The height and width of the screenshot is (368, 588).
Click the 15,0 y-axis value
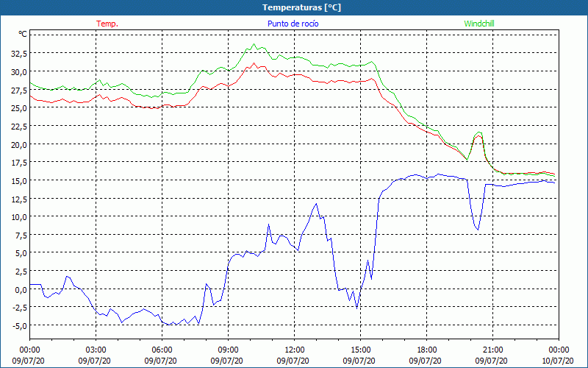[19, 181]
